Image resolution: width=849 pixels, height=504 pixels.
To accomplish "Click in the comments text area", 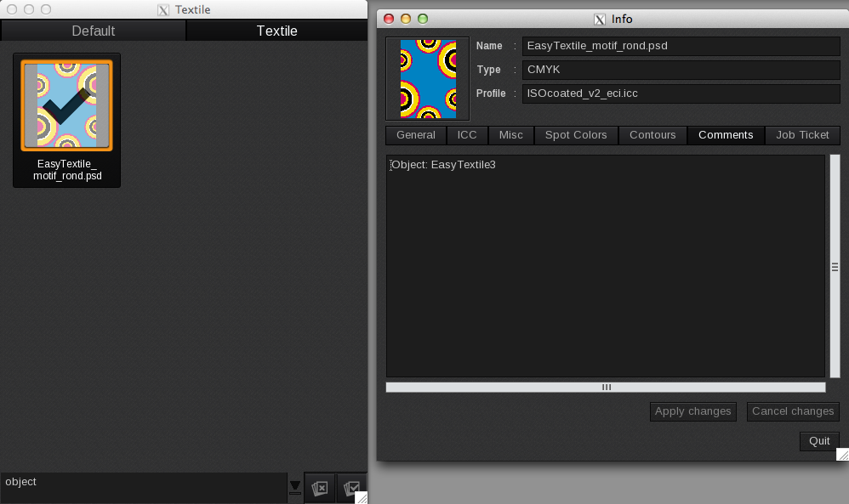I will point(605,265).
